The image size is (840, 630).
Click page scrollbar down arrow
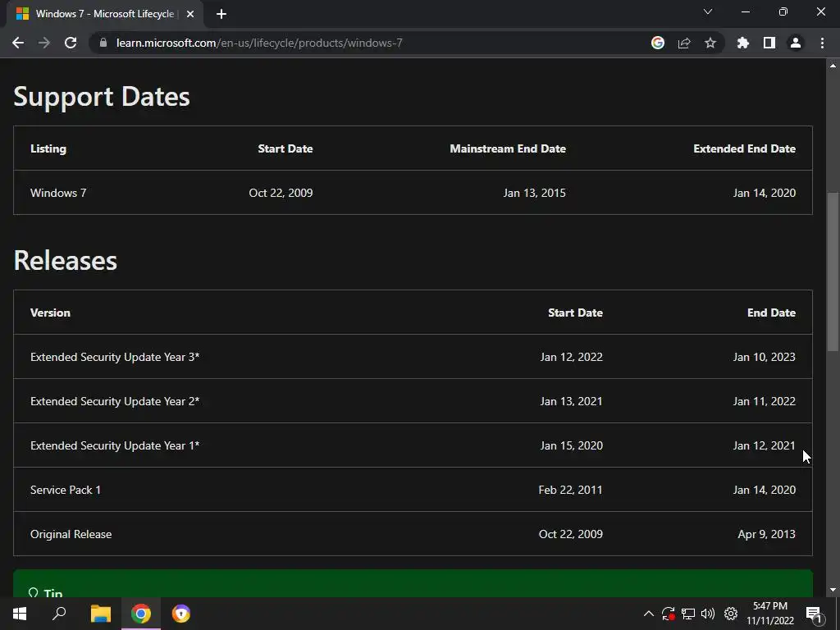833,591
